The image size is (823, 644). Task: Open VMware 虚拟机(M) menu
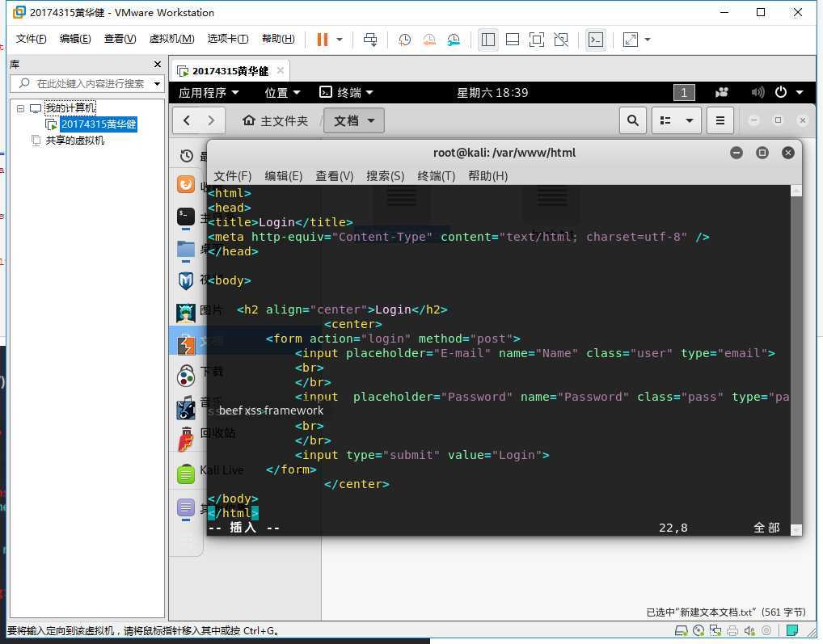tap(171, 39)
